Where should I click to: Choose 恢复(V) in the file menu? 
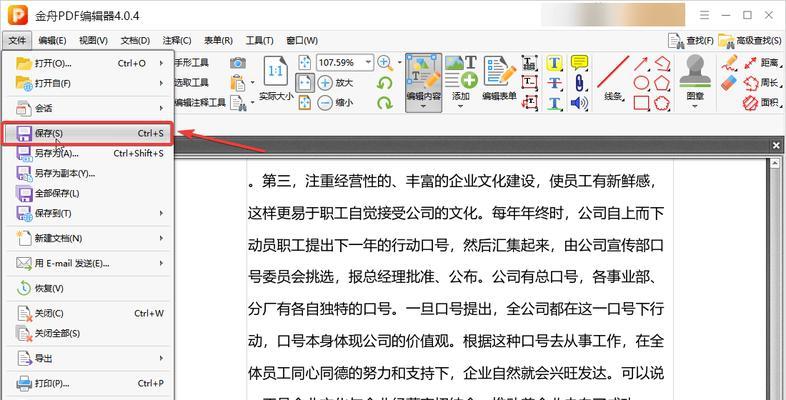pyautogui.click(x=89, y=289)
